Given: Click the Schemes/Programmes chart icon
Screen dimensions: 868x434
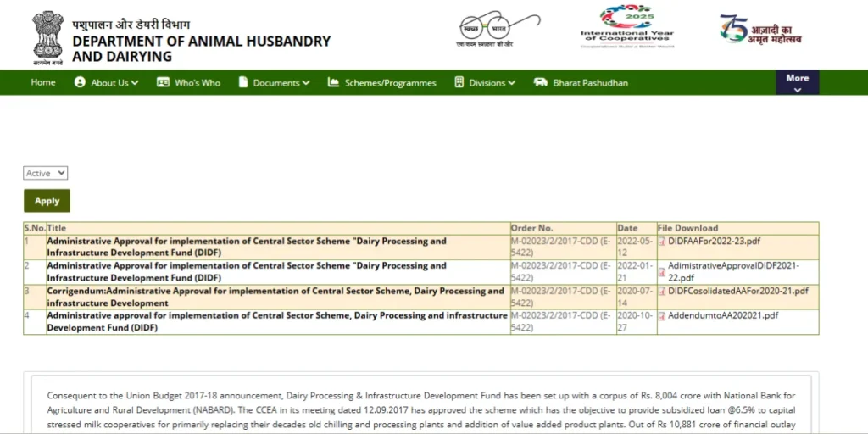Looking at the screenshot, I should click(x=333, y=82).
